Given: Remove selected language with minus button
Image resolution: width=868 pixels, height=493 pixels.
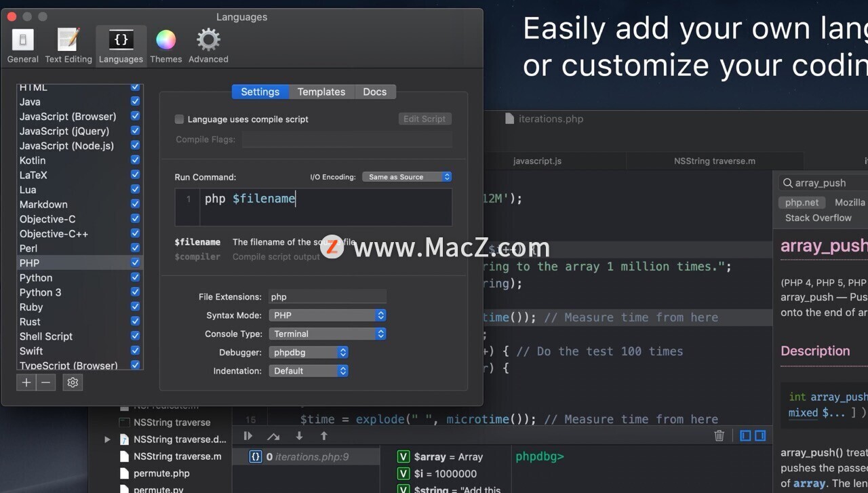Looking at the screenshot, I should coord(45,382).
